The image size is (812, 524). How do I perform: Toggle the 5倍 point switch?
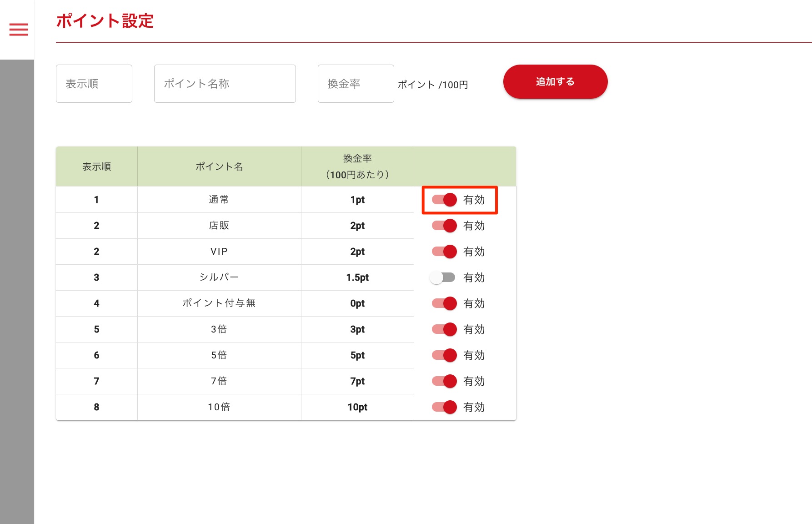[x=444, y=355]
